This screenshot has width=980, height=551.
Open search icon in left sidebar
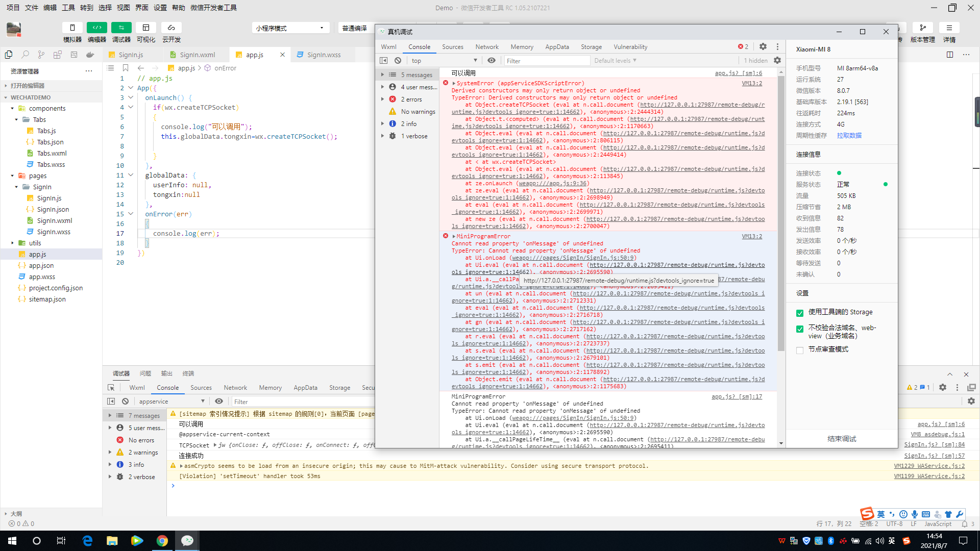25,55
